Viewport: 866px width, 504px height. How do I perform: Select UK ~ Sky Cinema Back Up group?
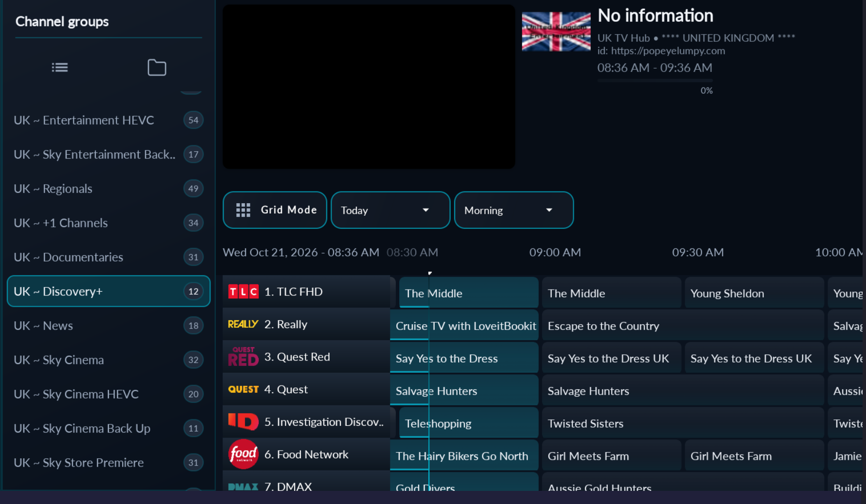(x=108, y=429)
